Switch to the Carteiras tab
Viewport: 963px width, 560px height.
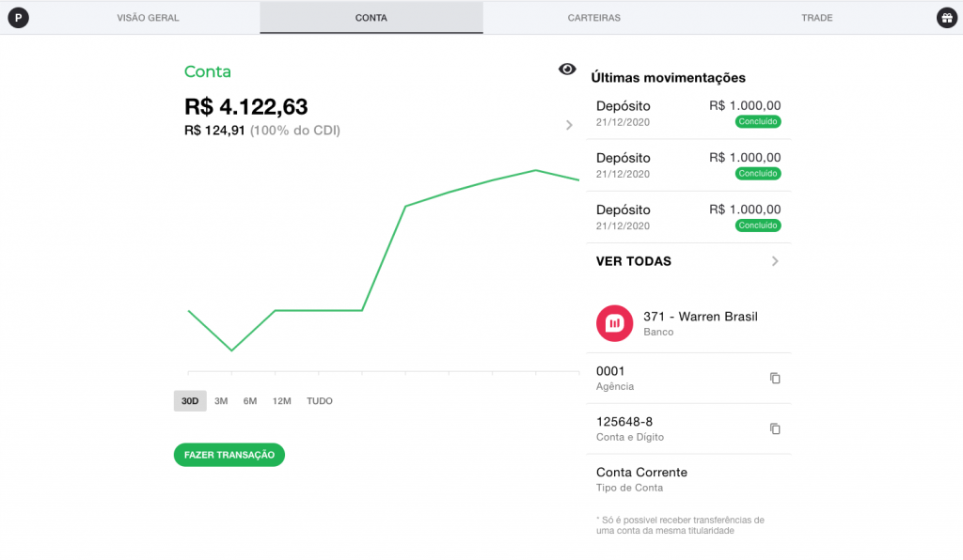click(593, 18)
